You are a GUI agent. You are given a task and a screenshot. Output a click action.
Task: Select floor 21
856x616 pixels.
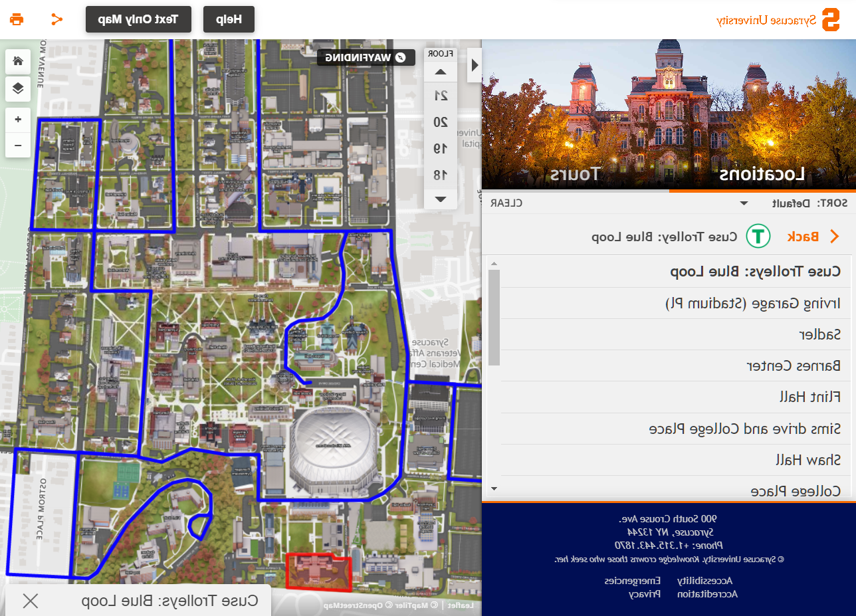pyautogui.click(x=441, y=95)
